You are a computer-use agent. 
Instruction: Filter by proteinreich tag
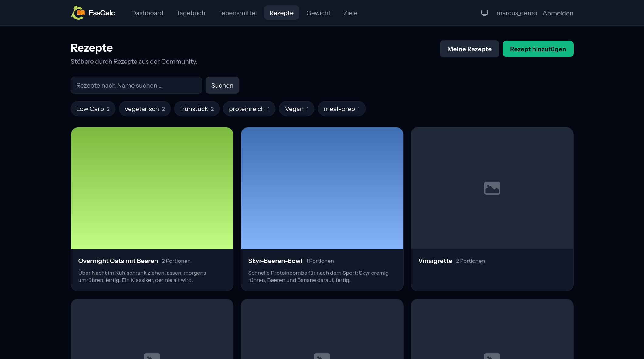coord(249,109)
